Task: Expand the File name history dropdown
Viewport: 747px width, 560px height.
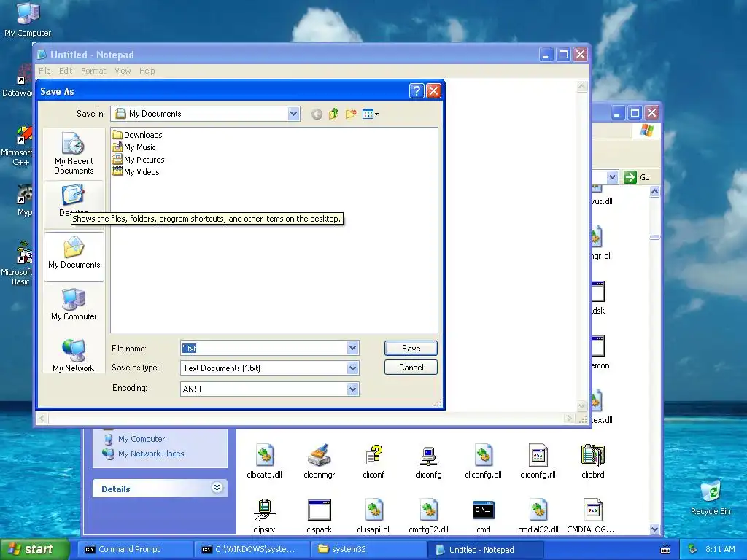Action: [352, 348]
